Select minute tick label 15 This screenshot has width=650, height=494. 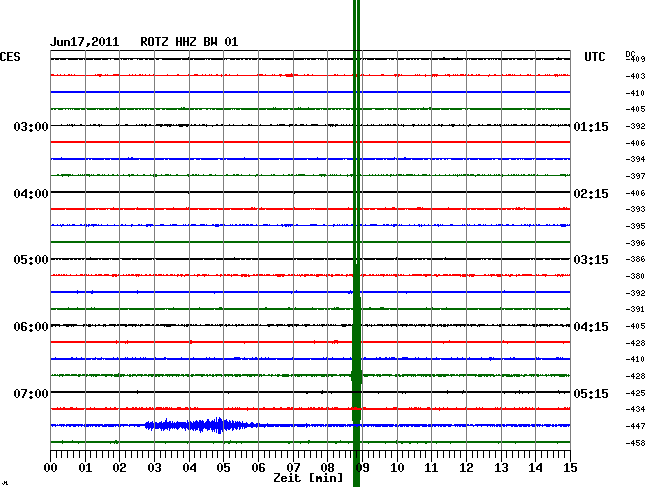570,468
